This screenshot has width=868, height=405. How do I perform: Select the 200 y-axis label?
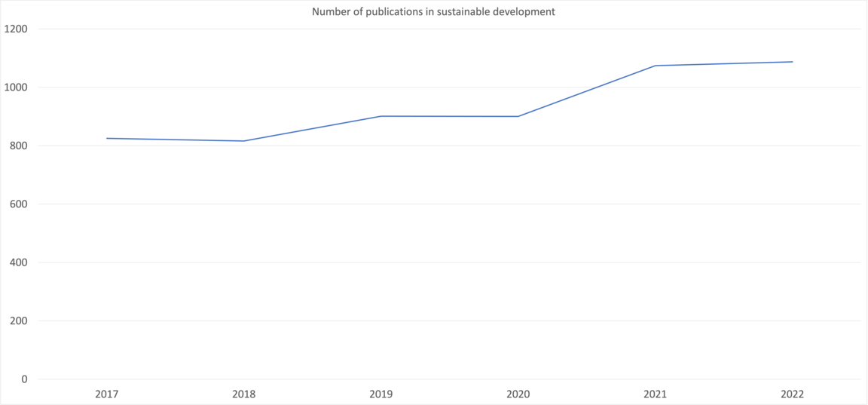(18, 321)
